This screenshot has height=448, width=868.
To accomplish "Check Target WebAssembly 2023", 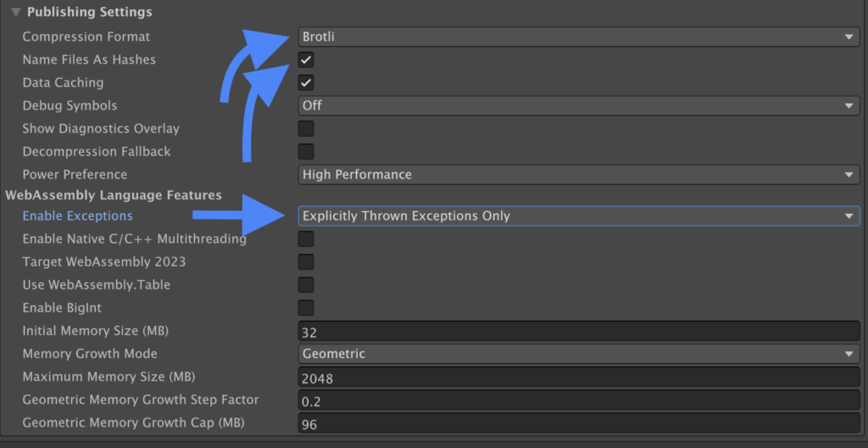I will [306, 262].
